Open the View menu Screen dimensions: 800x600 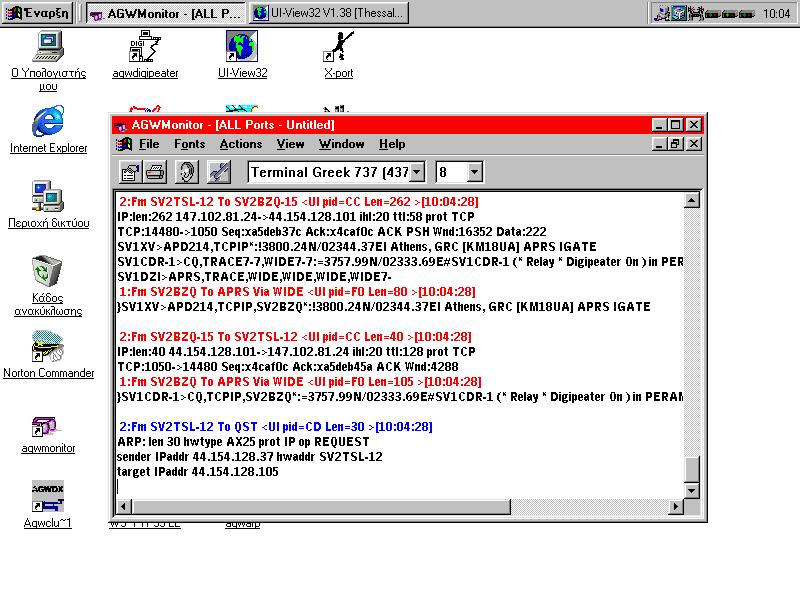(290, 144)
